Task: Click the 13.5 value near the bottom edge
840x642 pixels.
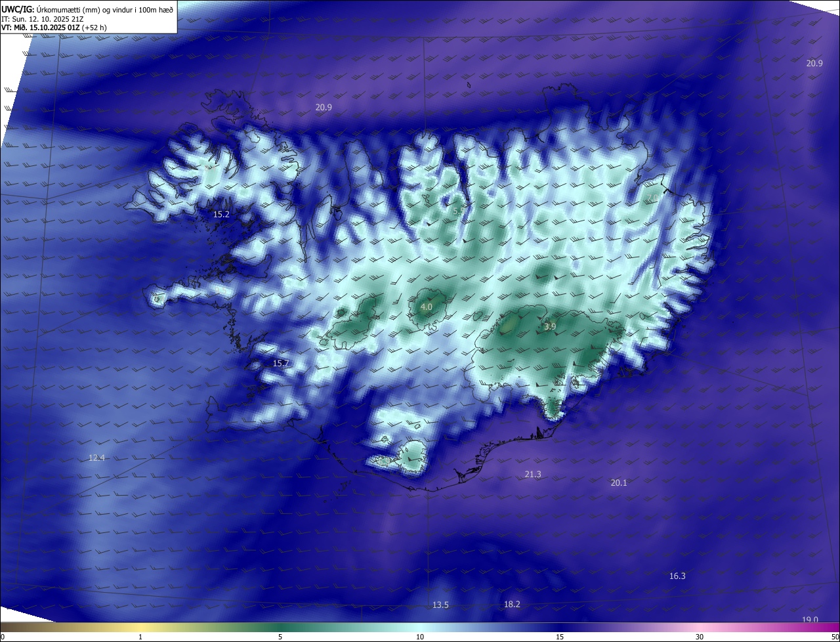Action: click(440, 605)
